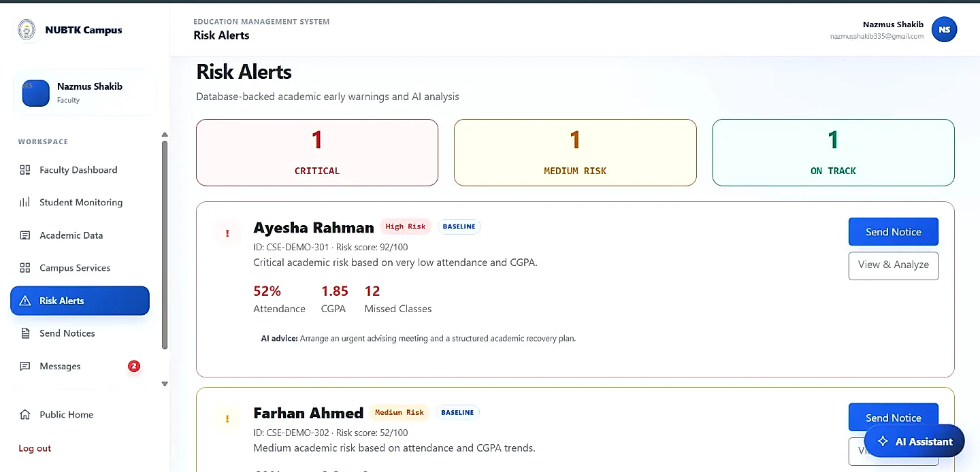Click the sidebar scroll down arrow
This screenshot has height=472, width=980.
pos(164,384)
